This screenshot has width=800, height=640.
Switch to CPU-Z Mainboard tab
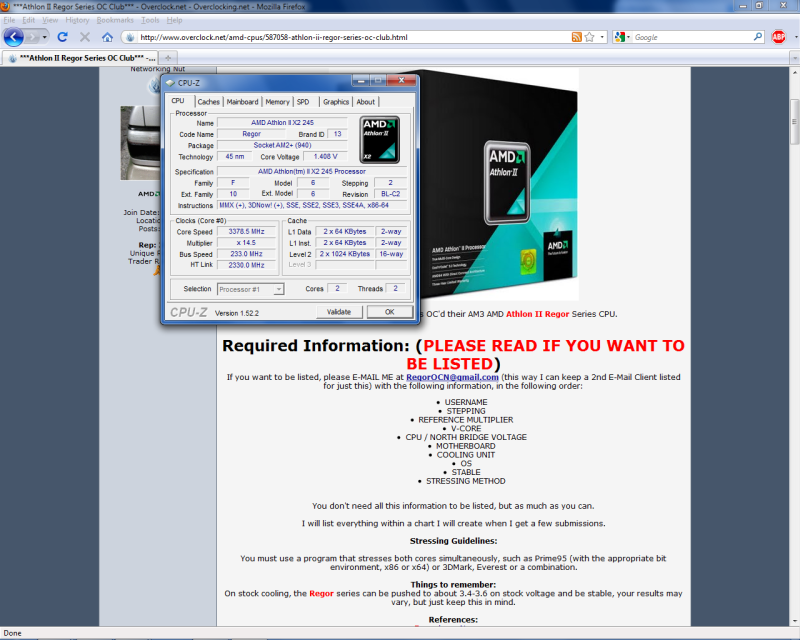(x=242, y=102)
